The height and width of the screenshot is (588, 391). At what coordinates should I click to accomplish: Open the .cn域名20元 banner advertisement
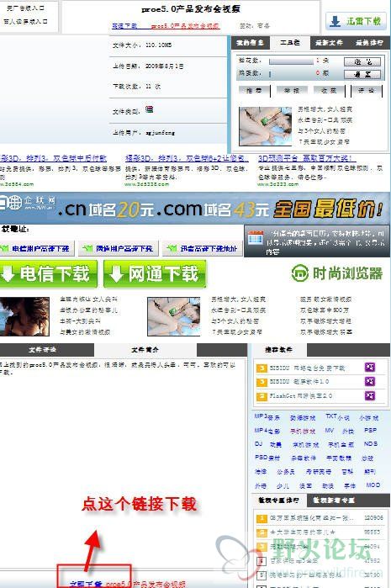point(195,209)
